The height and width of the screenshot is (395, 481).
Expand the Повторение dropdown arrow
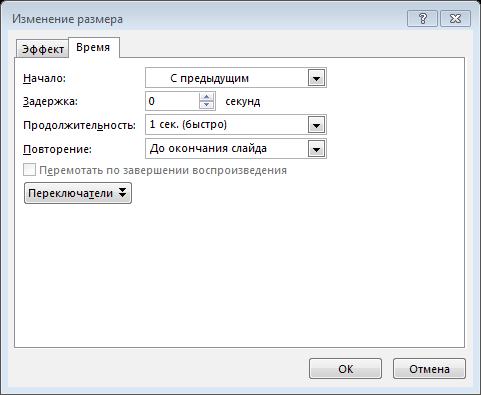(x=316, y=149)
